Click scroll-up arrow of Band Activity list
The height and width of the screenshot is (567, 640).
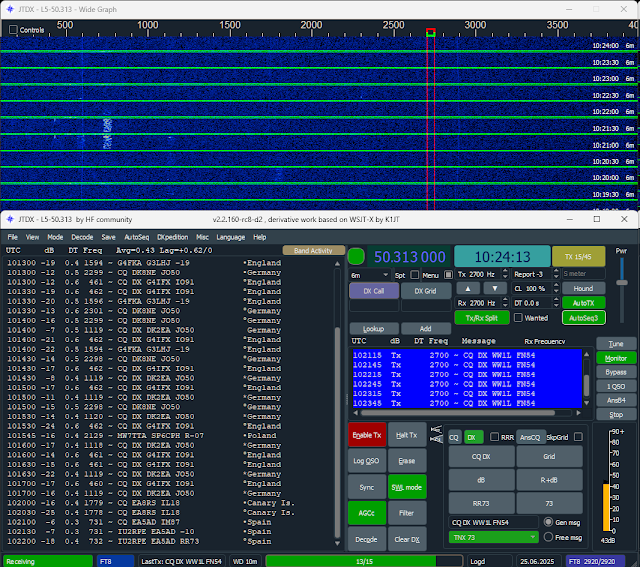337,264
